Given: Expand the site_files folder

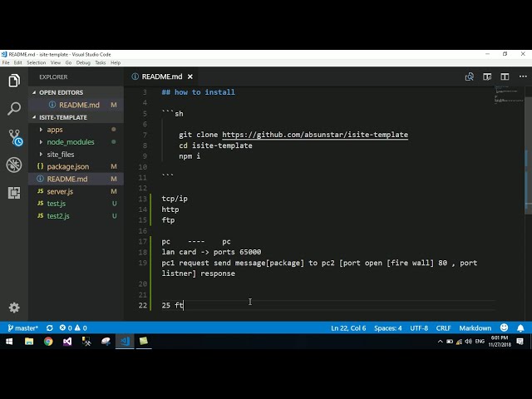Looking at the screenshot, I should coord(76,155).
